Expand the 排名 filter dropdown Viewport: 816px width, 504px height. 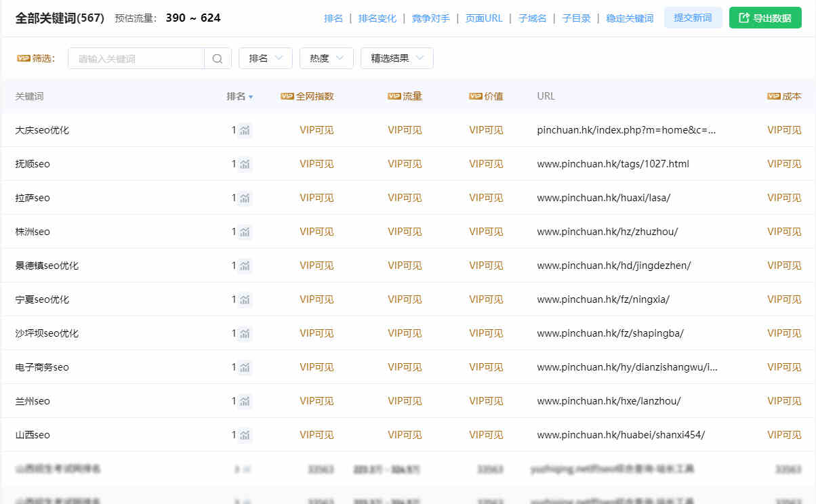tap(265, 58)
